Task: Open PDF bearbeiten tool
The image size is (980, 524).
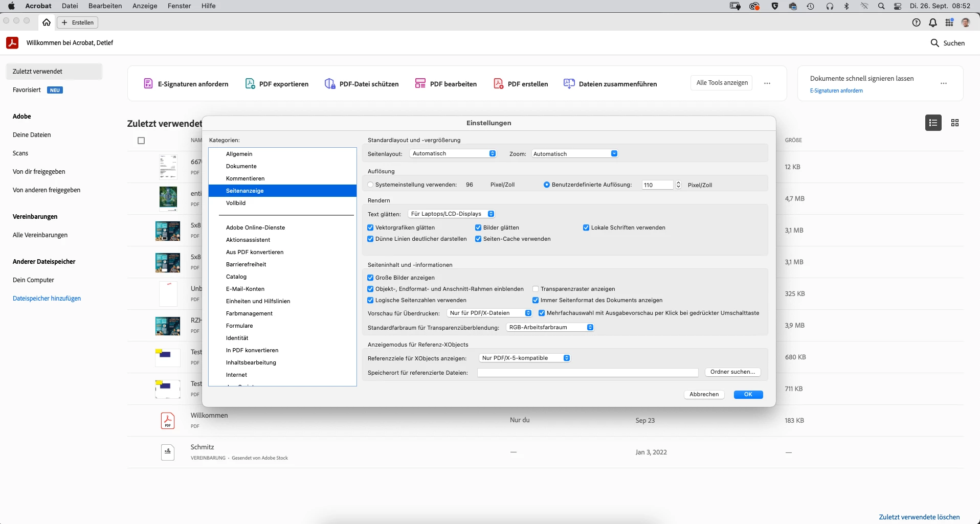Action: [446, 83]
